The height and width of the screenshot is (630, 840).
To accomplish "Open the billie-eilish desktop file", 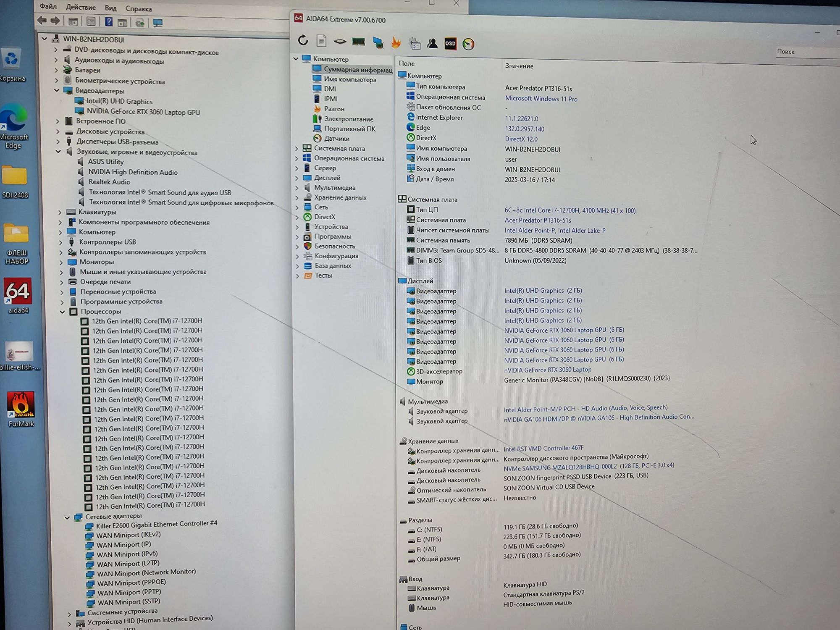I will 20,356.
